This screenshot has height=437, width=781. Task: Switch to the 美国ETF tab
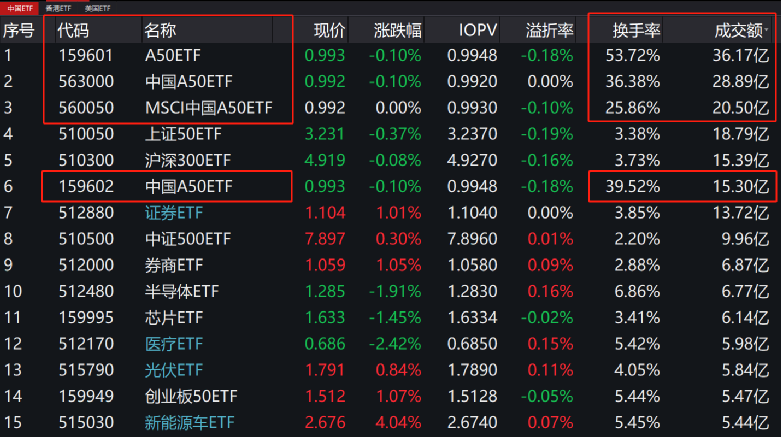pos(98,8)
